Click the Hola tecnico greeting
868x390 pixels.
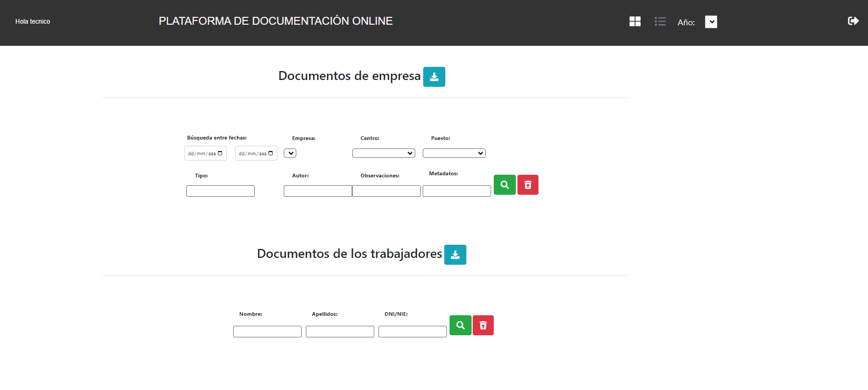pos(33,22)
